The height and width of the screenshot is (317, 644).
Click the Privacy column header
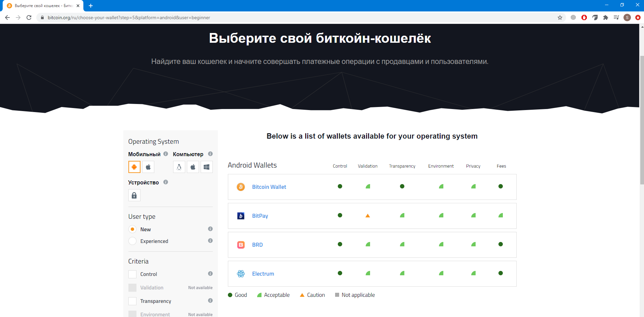pos(473,166)
